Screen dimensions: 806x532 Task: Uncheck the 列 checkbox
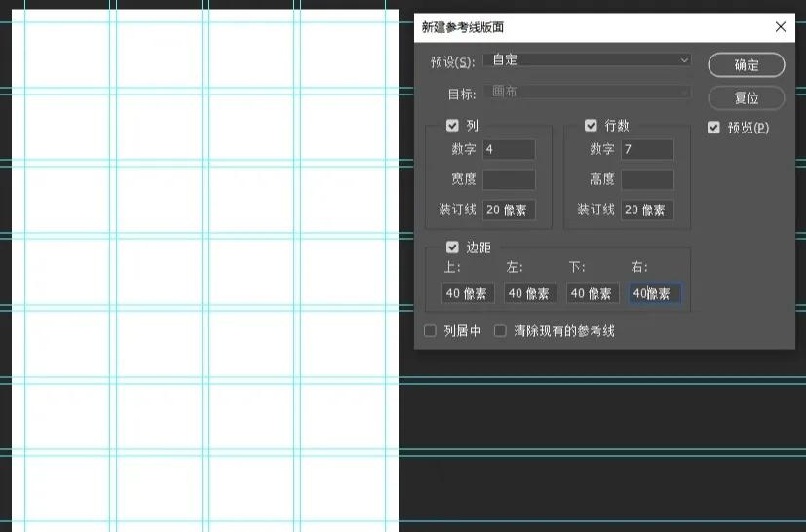(452, 126)
